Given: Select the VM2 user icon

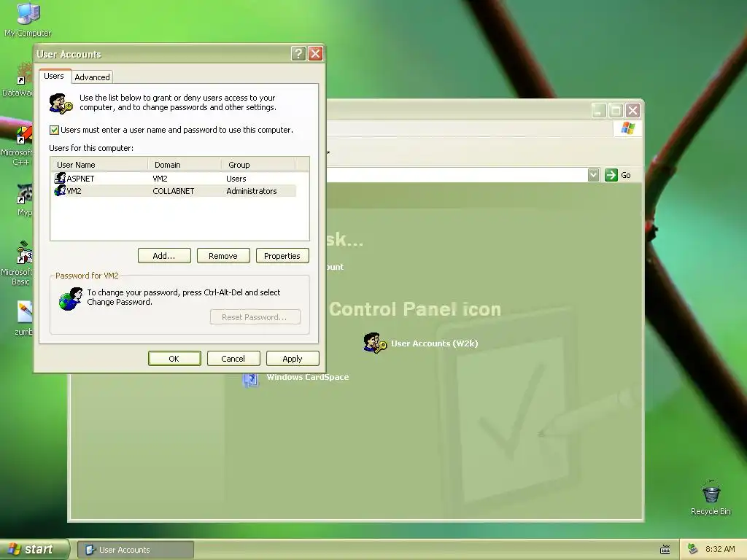Looking at the screenshot, I should 60,190.
